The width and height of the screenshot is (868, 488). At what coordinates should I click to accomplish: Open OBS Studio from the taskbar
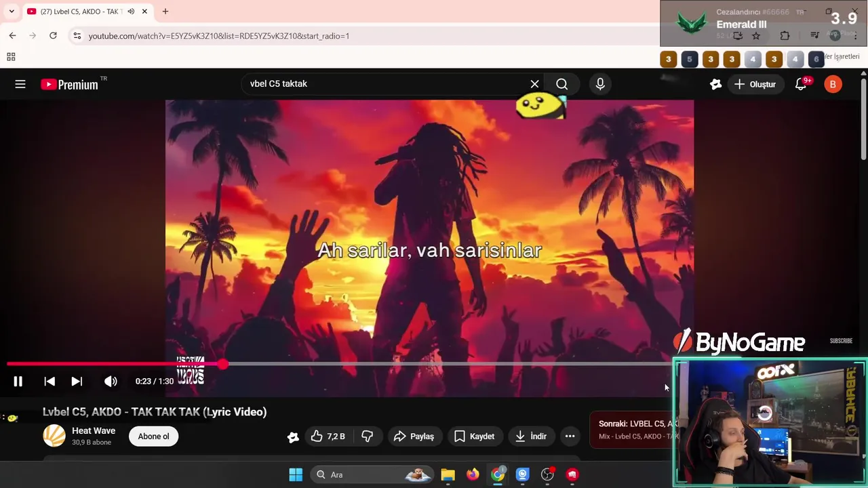(547, 474)
